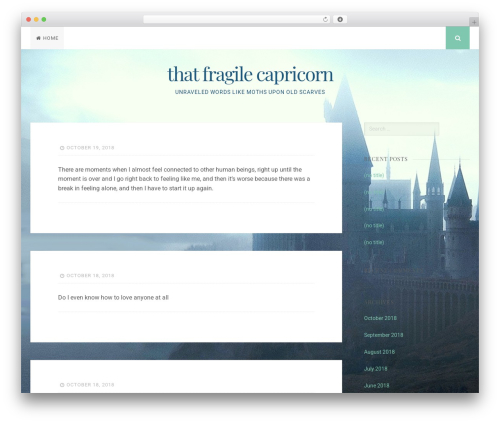Click the sidebar Search field

pos(401,129)
